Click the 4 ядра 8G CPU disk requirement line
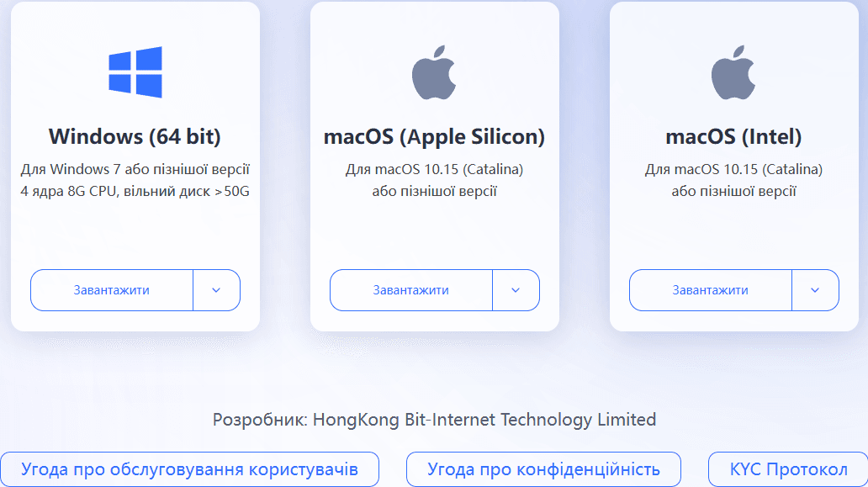Screen dimensions: 868x487 pyautogui.click(x=135, y=191)
